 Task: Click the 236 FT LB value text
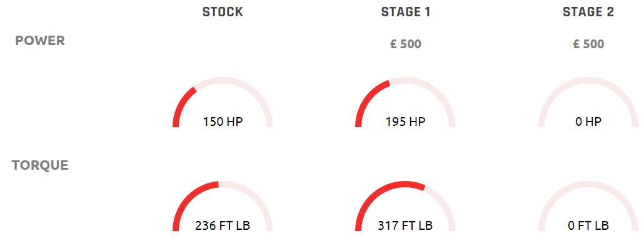pyautogui.click(x=223, y=225)
